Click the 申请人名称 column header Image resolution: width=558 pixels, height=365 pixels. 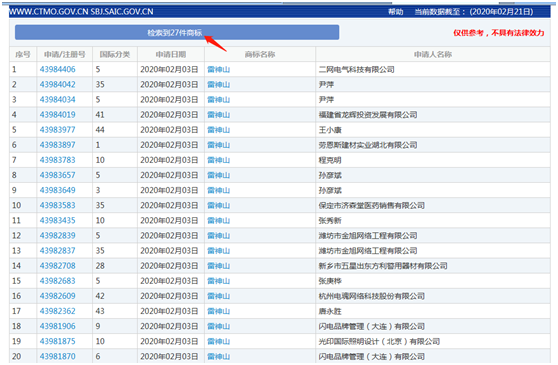point(433,54)
